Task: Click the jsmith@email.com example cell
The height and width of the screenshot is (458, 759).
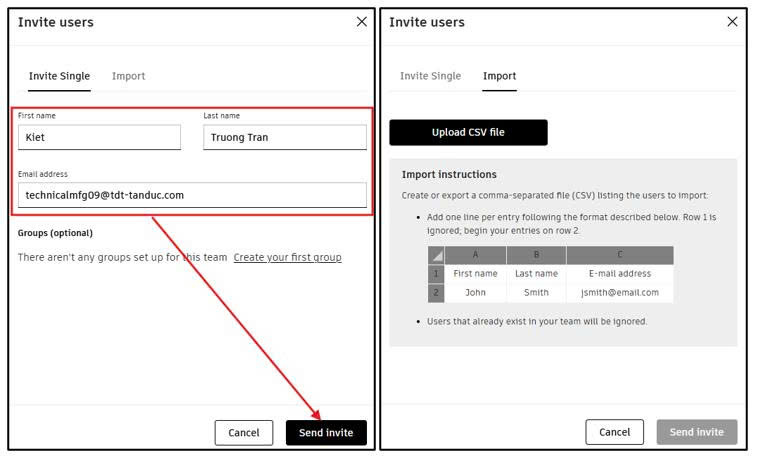Action: [620, 293]
